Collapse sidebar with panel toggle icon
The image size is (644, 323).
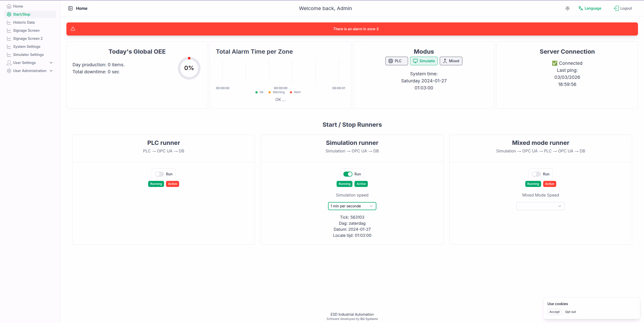pyautogui.click(x=70, y=8)
